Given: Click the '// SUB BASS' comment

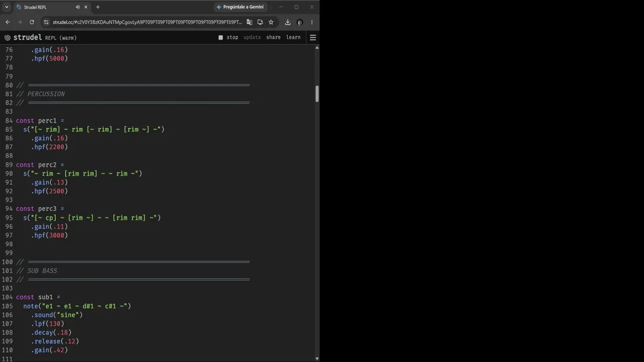Looking at the screenshot, I should click(x=37, y=270).
